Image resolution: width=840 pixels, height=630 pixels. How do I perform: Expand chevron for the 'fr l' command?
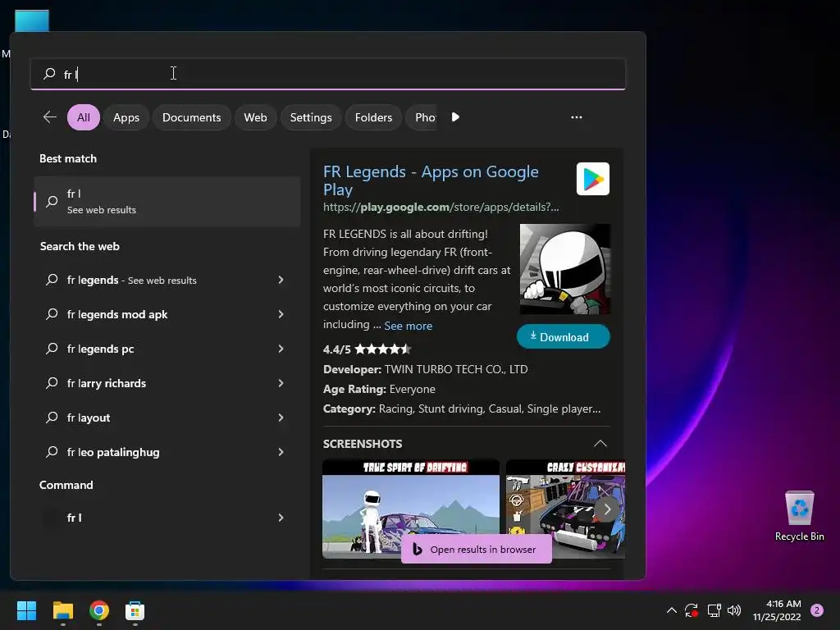click(281, 518)
